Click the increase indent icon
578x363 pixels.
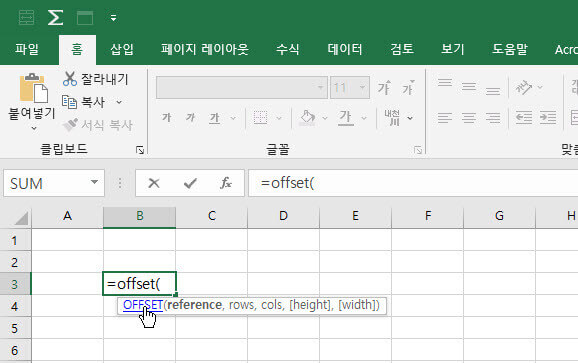pyautogui.click(x=548, y=118)
